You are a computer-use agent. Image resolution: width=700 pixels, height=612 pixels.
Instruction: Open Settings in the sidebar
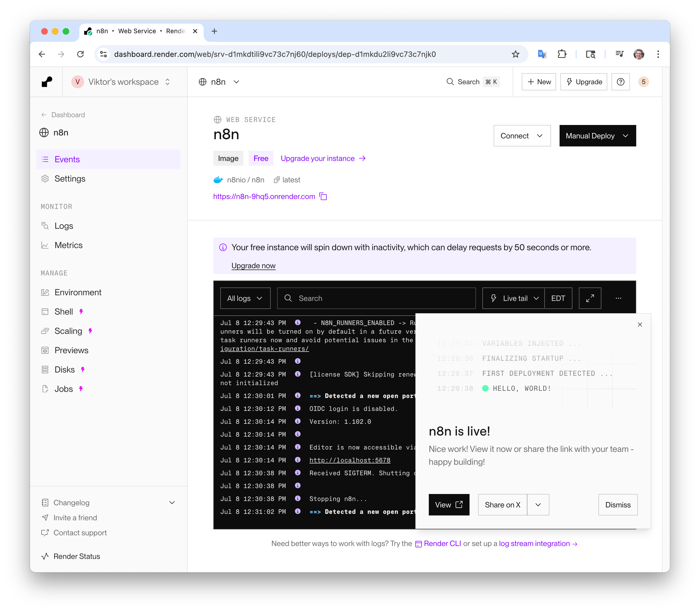(70, 179)
